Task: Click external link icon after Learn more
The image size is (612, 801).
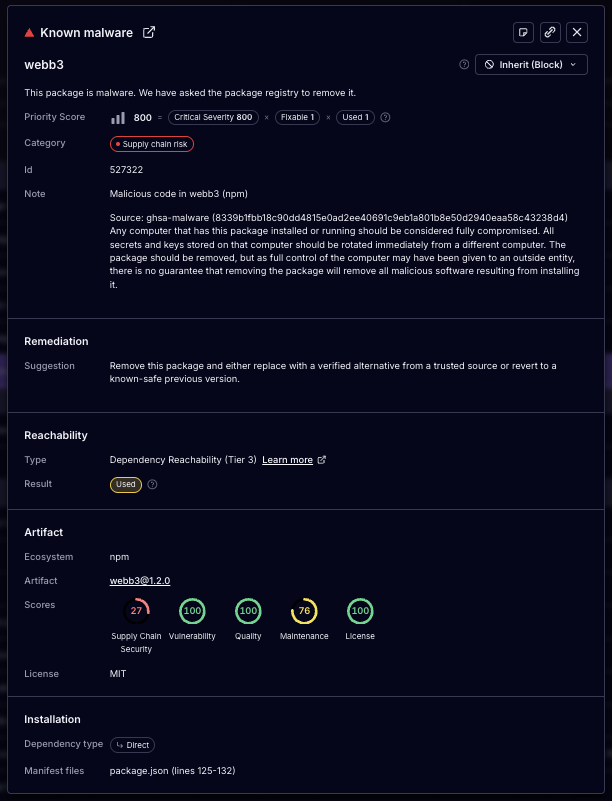Action: point(322,460)
